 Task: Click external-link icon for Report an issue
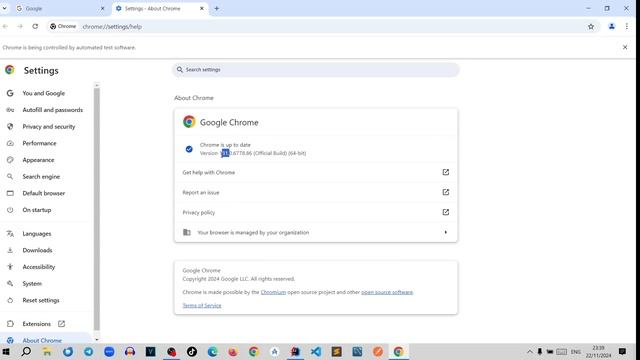point(446,192)
